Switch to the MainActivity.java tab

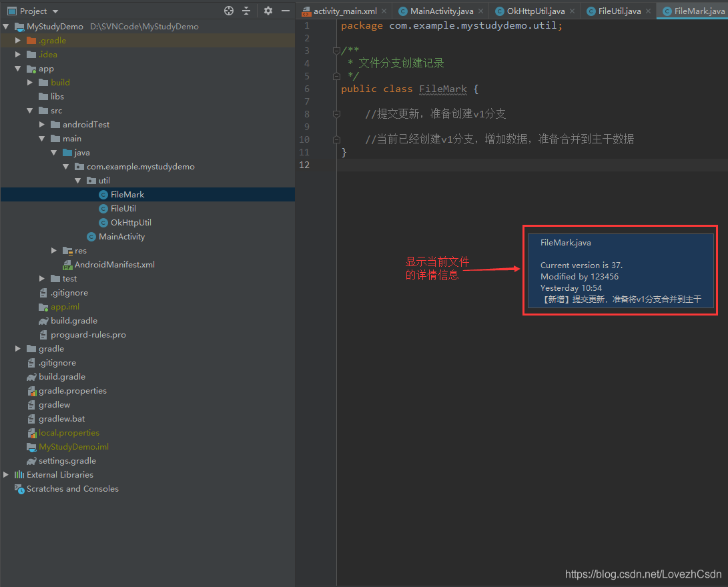(441, 11)
